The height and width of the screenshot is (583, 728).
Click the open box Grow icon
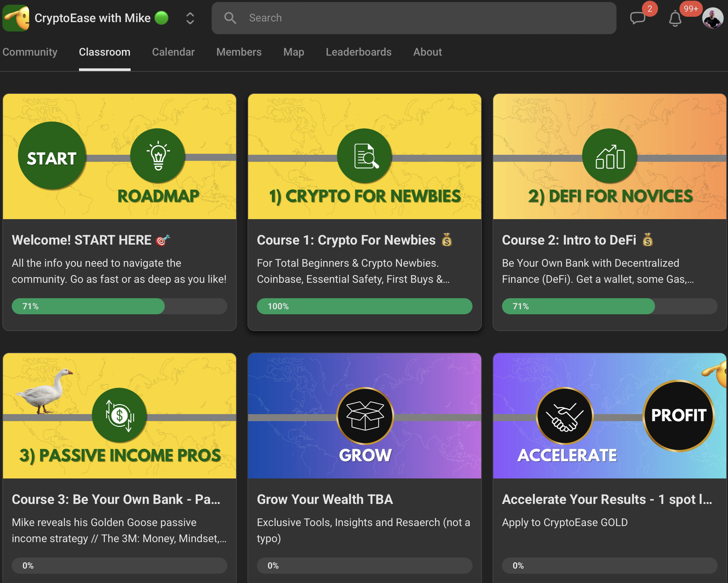coord(365,415)
